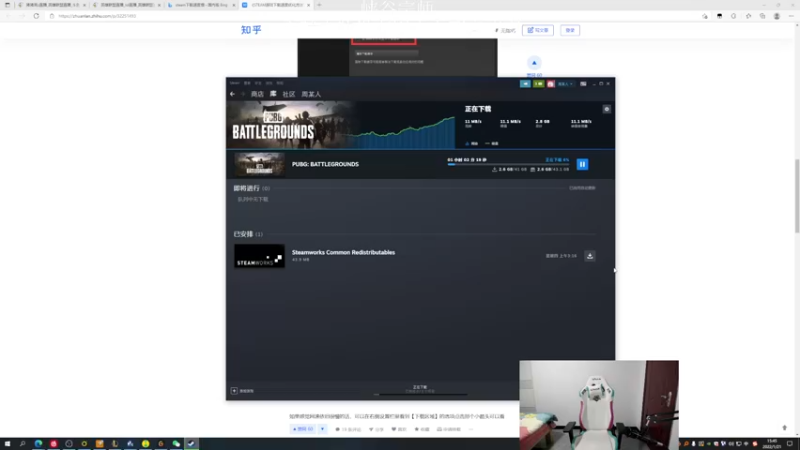Open Microsoft Edge from the taskbar
The height and width of the screenshot is (450, 800).
pos(38,444)
